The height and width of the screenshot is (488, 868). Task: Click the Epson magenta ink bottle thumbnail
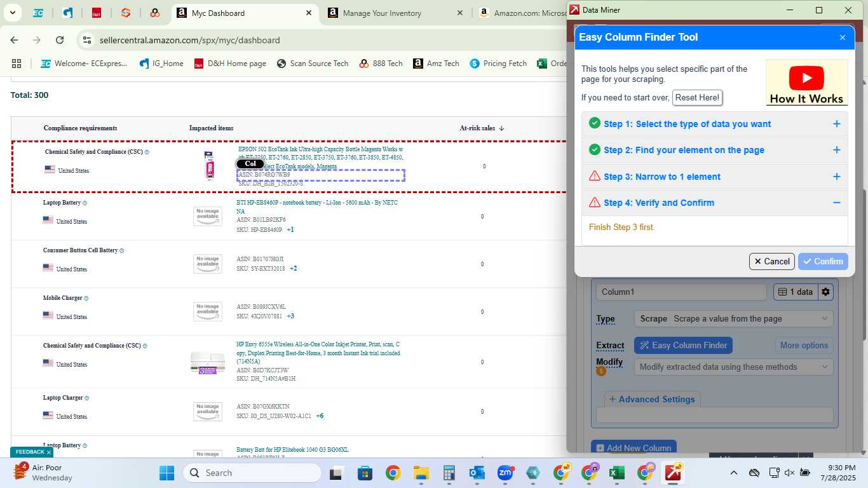click(208, 166)
